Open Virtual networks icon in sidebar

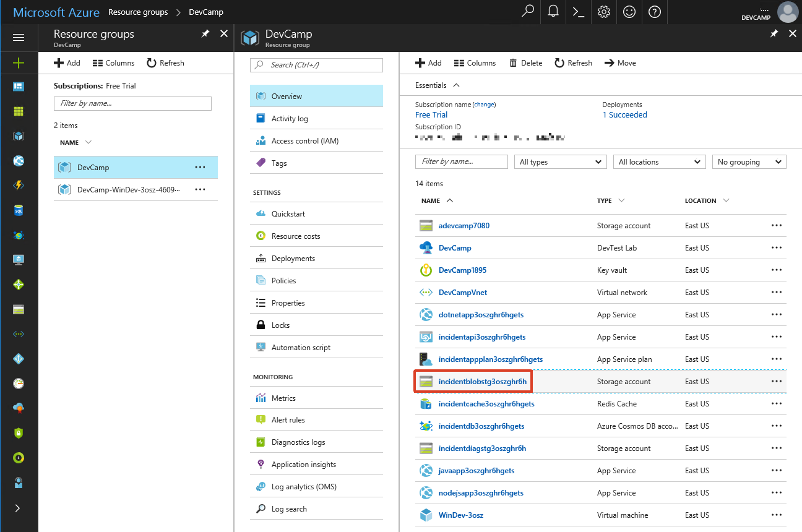19,334
